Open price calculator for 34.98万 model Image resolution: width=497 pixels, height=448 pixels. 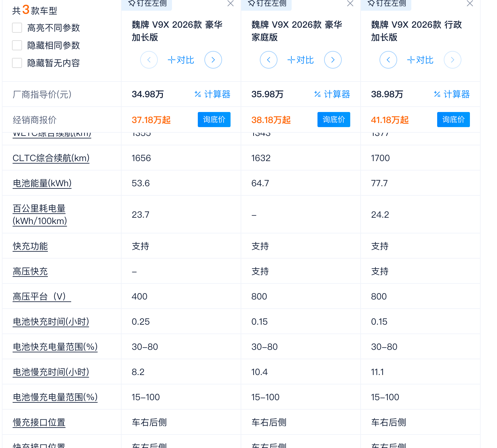(x=213, y=94)
